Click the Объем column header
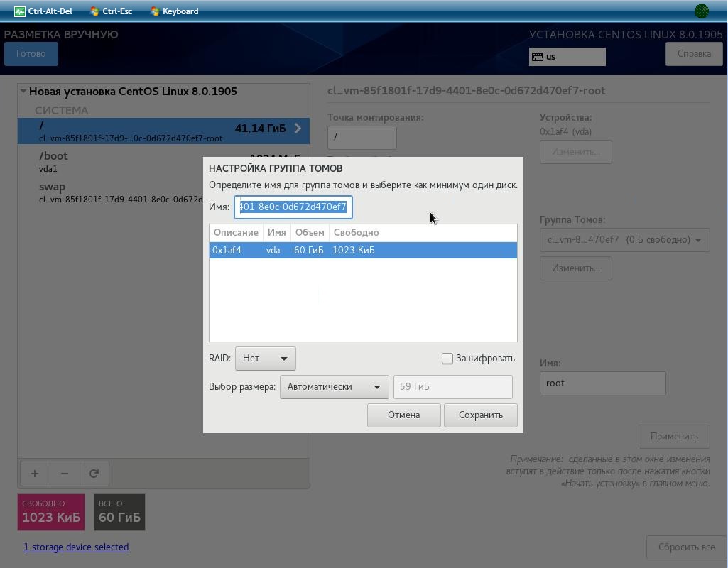The width and height of the screenshot is (728, 568). (310, 232)
